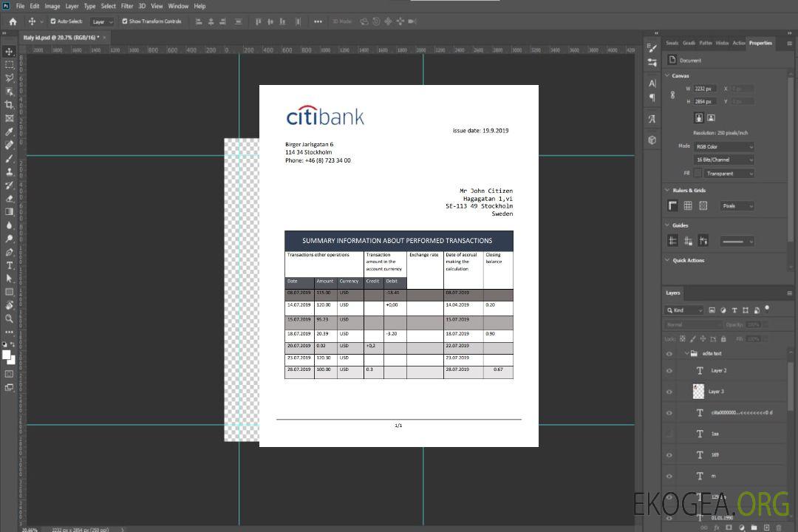Click the canvas Fill color swatch
The image size is (798, 532).
pyautogui.click(x=698, y=174)
